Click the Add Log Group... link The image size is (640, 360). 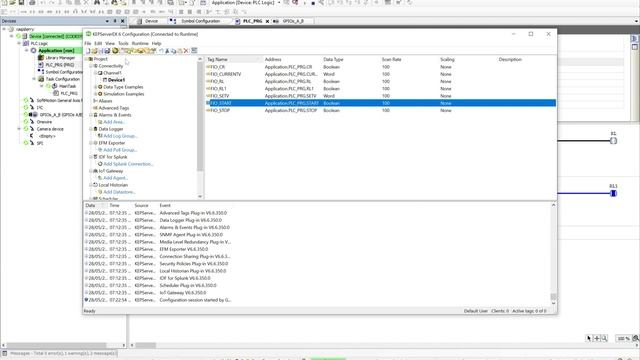point(120,136)
